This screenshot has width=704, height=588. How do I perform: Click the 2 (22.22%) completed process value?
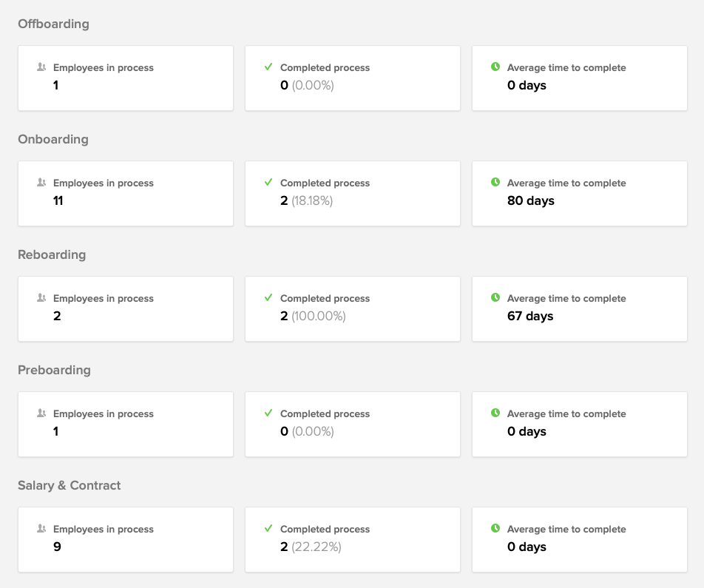[311, 547]
